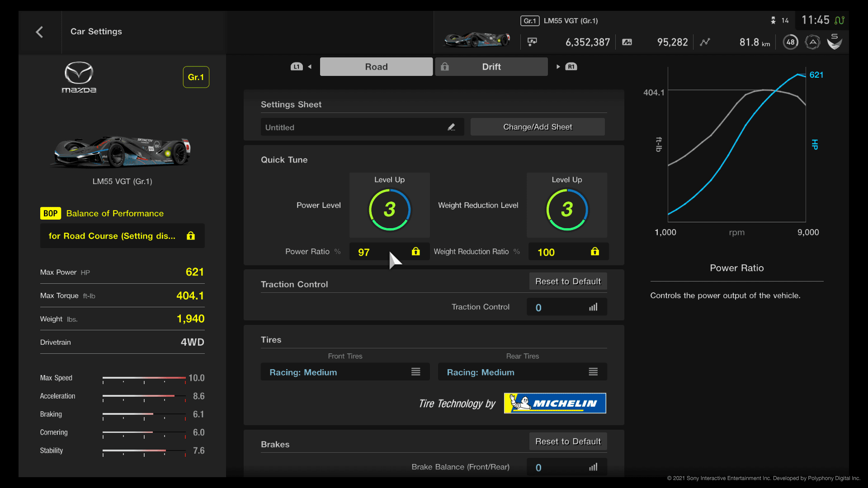Image resolution: width=868 pixels, height=488 pixels.
Task: Select the Road tab
Action: pyautogui.click(x=376, y=67)
